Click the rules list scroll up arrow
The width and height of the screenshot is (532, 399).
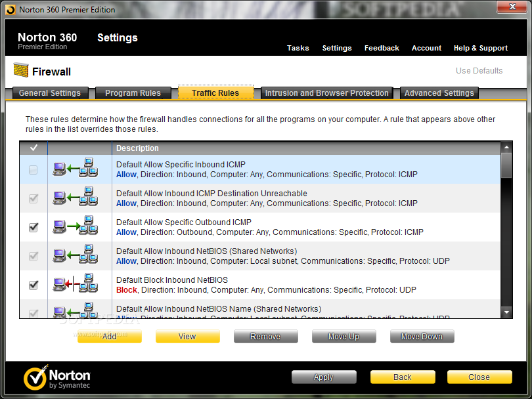(506, 148)
